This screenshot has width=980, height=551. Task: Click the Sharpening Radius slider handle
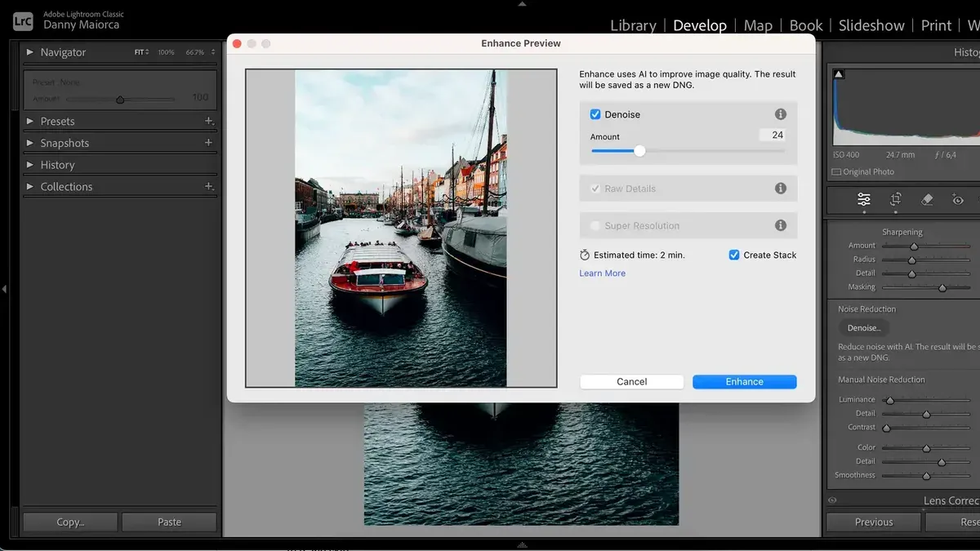pos(911,260)
